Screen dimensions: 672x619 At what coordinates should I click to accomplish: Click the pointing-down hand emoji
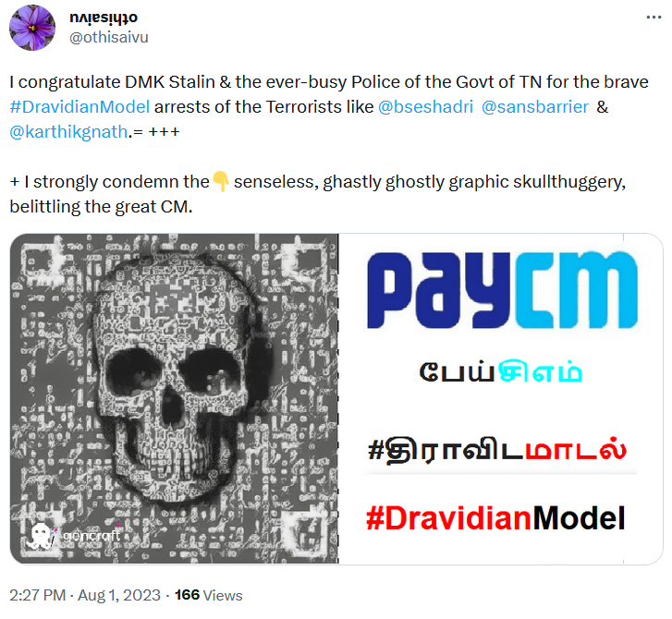point(221,182)
